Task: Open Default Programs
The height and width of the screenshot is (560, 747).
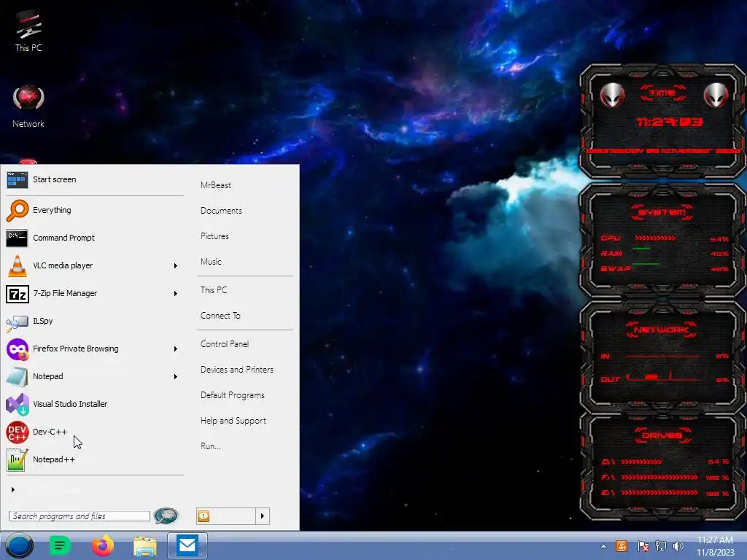Action: (233, 395)
